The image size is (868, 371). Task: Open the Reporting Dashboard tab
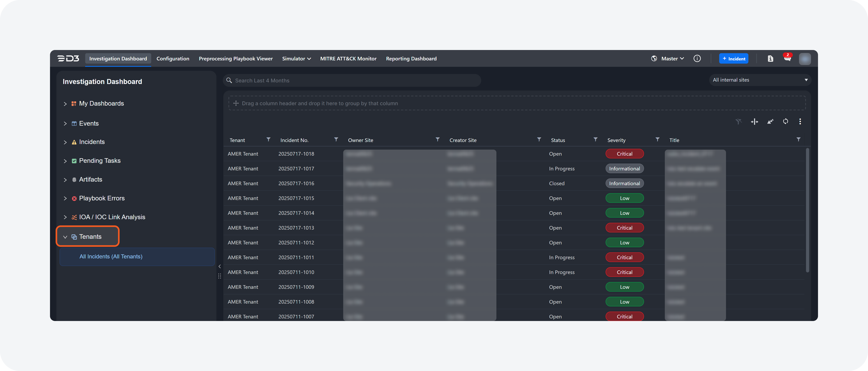pos(411,59)
